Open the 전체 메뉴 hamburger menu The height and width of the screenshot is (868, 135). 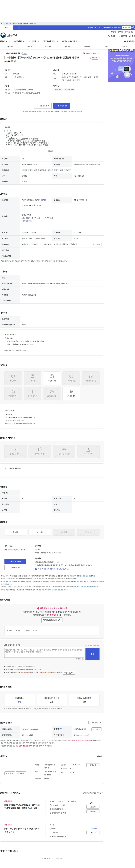pyautogui.click(x=130, y=41)
